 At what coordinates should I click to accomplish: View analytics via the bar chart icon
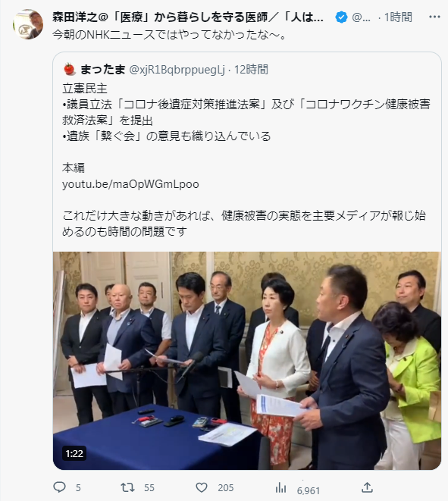tap(280, 487)
